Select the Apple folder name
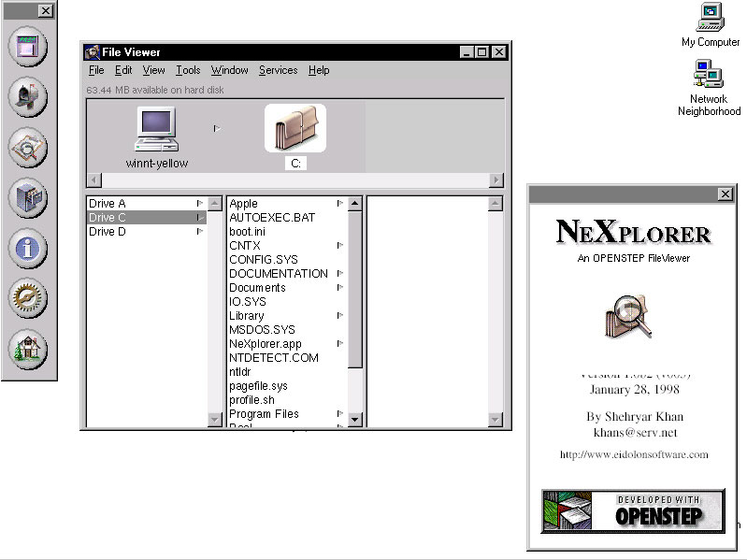Screen dimensions: 747x560 pyautogui.click(x=243, y=203)
